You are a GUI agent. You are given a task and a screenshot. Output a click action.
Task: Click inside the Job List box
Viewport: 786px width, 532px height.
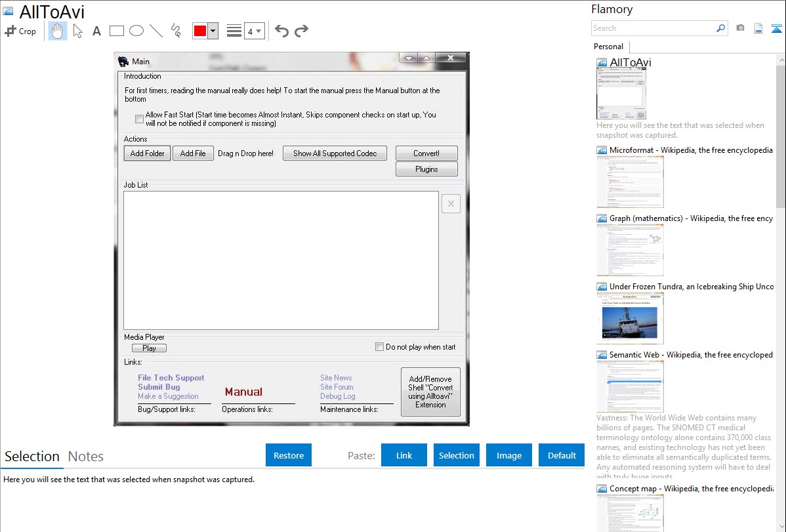(281, 260)
